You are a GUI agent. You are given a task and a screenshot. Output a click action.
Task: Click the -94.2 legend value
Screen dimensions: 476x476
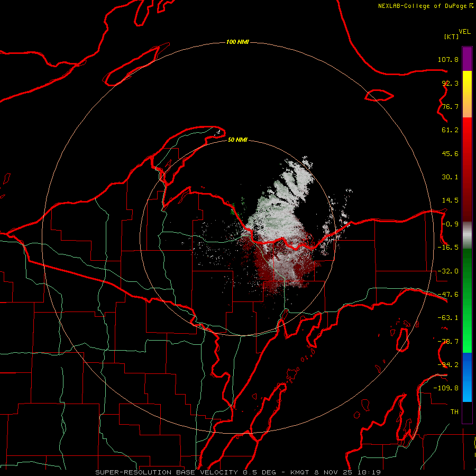tap(448, 365)
